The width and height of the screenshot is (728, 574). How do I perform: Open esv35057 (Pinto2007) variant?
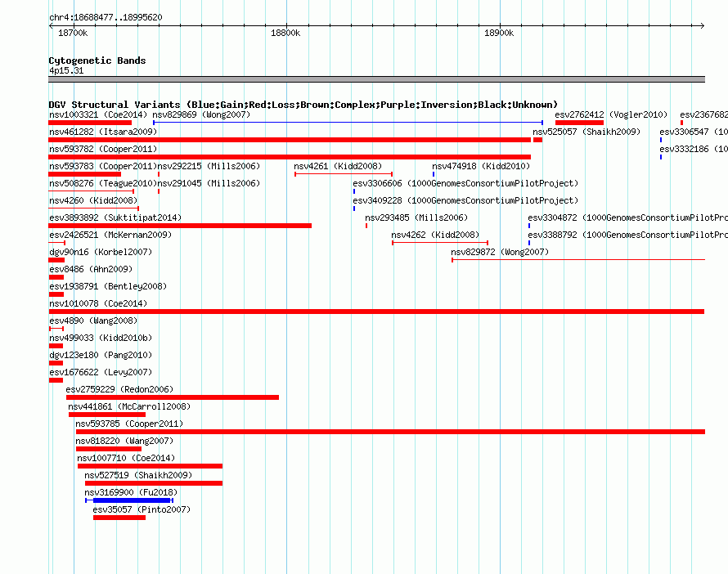[x=142, y=509]
